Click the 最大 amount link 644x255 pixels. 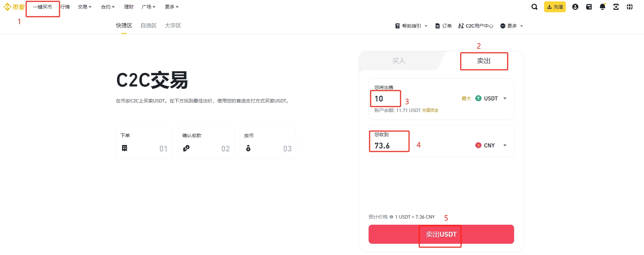[466, 98]
